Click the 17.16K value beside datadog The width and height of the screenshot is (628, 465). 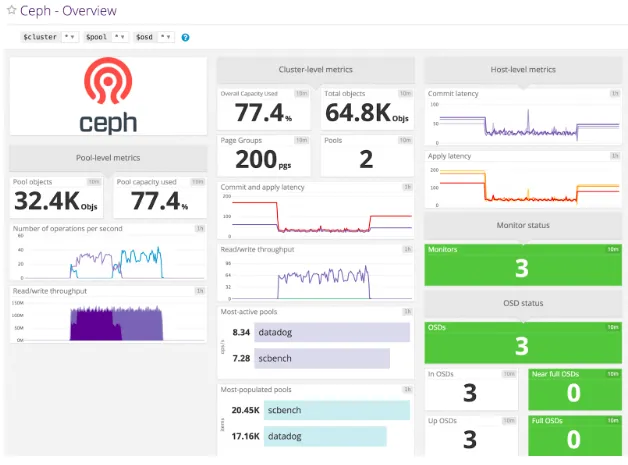[246, 436]
